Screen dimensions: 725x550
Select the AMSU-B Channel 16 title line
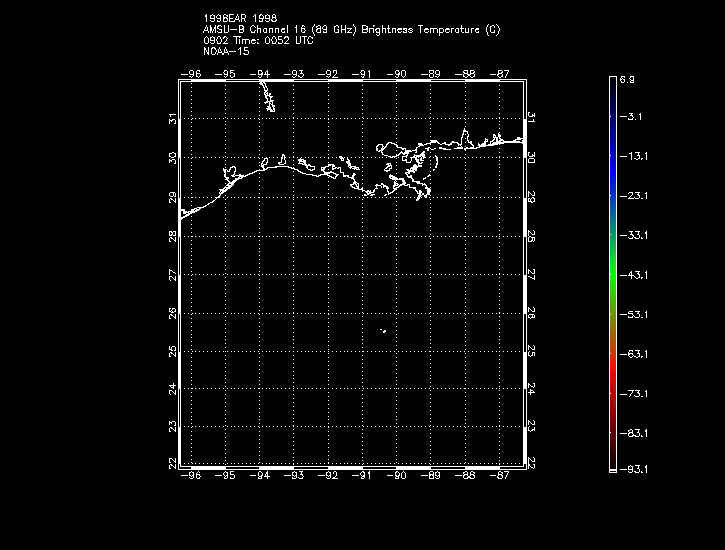pyautogui.click(x=351, y=29)
